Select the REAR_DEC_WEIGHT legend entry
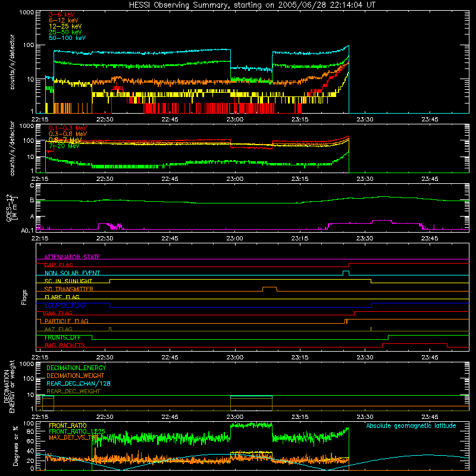Image resolution: width=476 pixels, height=476 pixels. coord(73,392)
